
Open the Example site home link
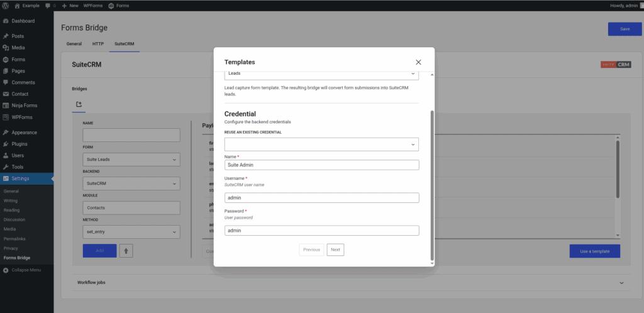pos(27,6)
